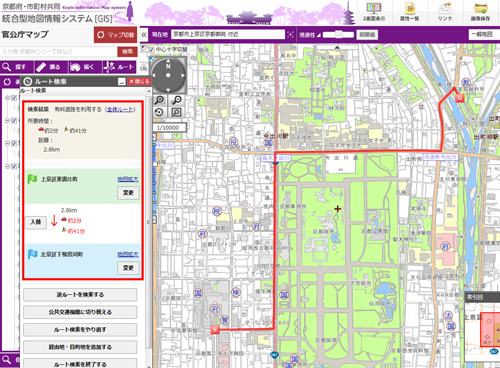Click the zoom-in magnifier on map controls

159,100
